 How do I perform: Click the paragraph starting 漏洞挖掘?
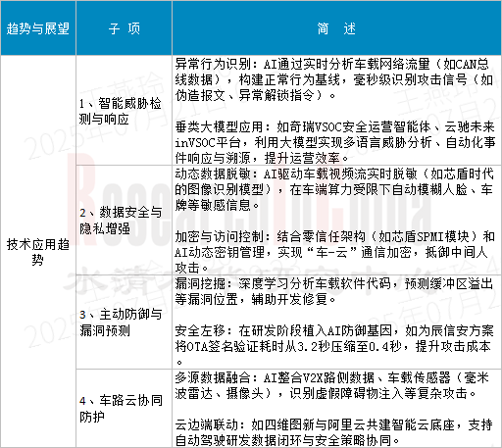point(333,291)
